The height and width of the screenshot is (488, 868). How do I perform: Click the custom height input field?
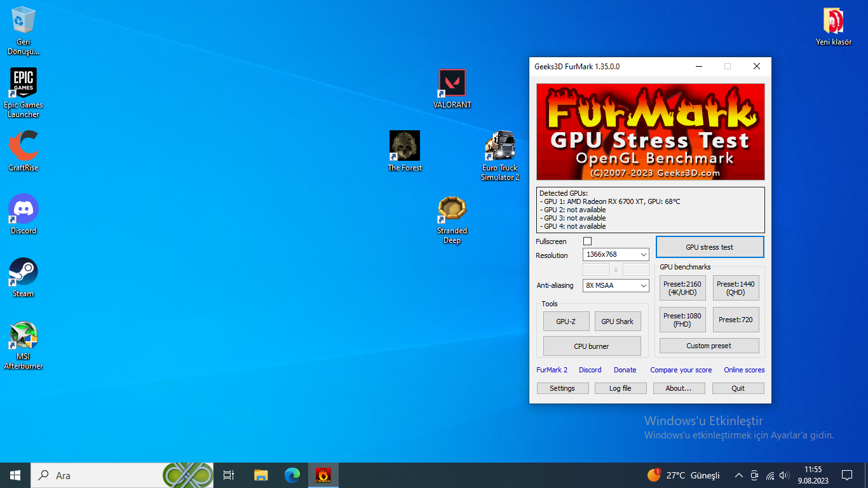[x=635, y=269]
